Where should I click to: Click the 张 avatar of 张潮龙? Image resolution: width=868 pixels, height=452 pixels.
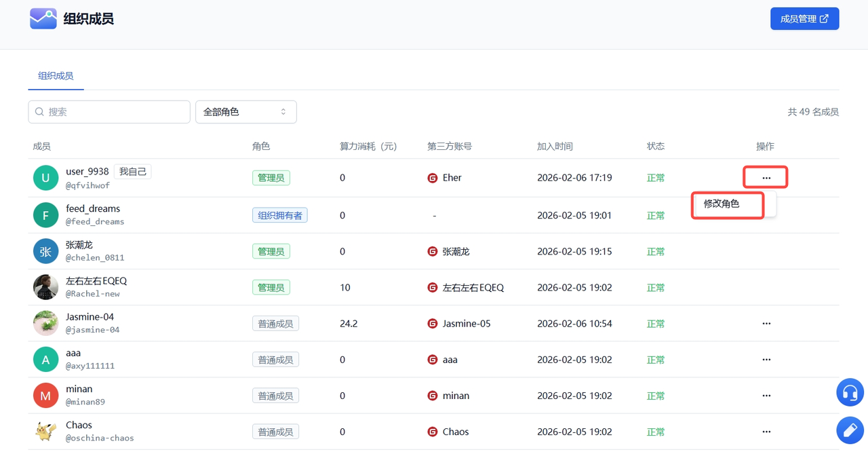coord(45,251)
